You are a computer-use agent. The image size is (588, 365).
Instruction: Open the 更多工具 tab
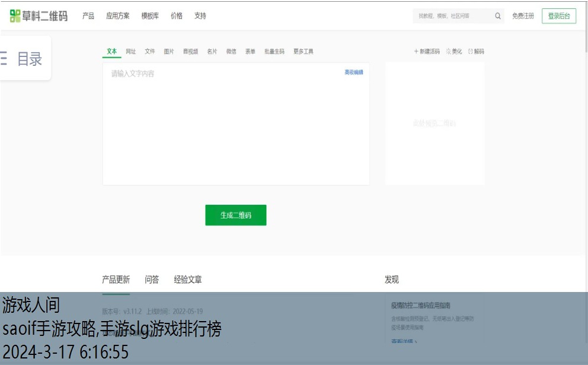point(303,52)
